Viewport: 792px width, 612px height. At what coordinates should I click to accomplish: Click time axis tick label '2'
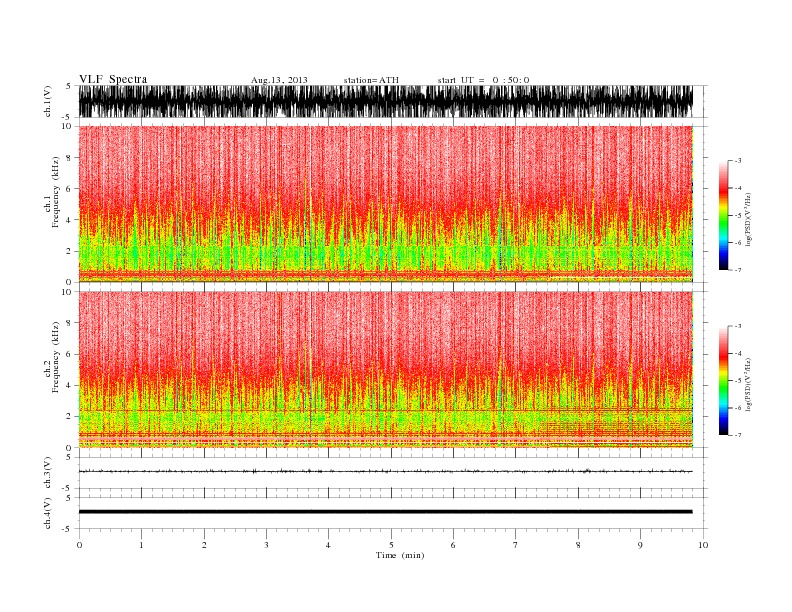coord(204,545)
